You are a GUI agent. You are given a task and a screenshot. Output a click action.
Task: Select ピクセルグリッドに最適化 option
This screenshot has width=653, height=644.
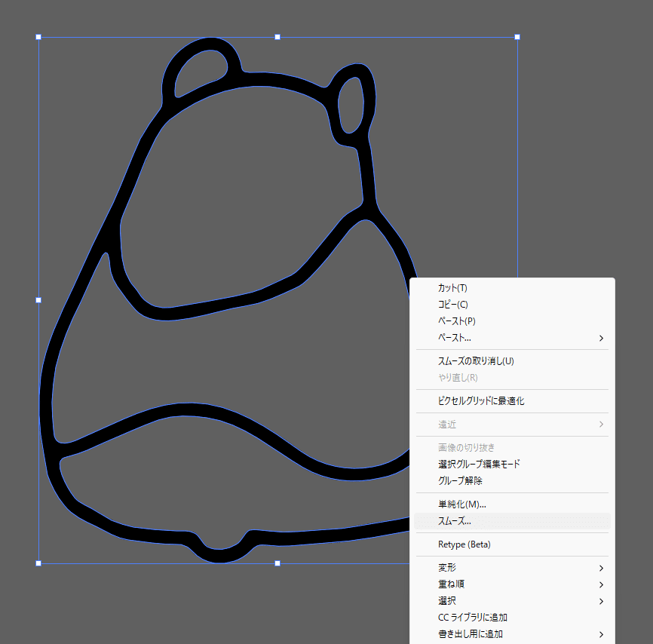click(x=512, y=401)
